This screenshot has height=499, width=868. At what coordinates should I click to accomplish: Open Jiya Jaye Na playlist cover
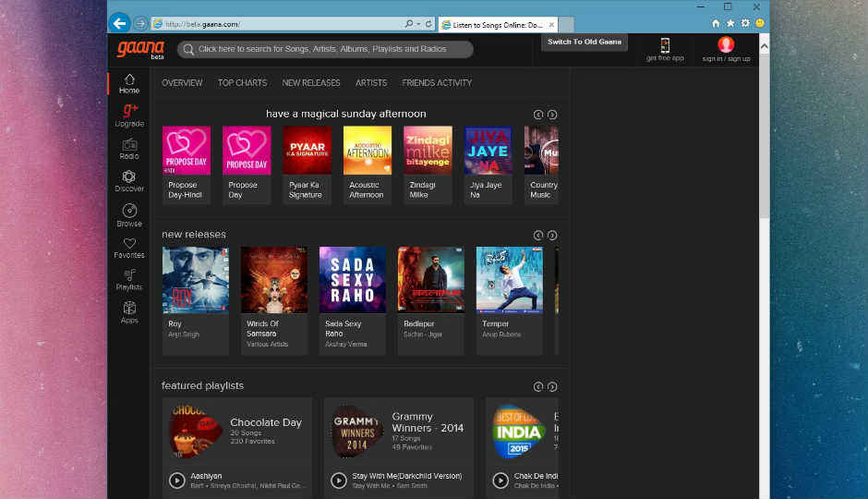pos(488,150)
